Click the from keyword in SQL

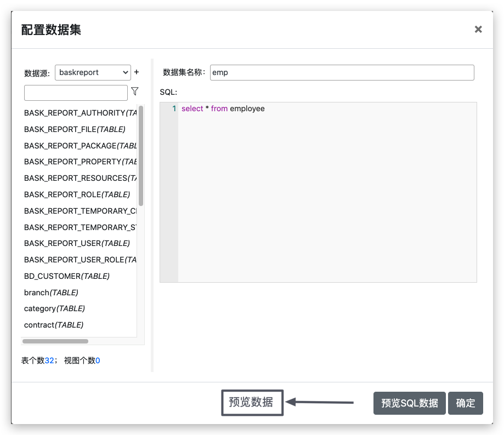[x=219, y=109]
